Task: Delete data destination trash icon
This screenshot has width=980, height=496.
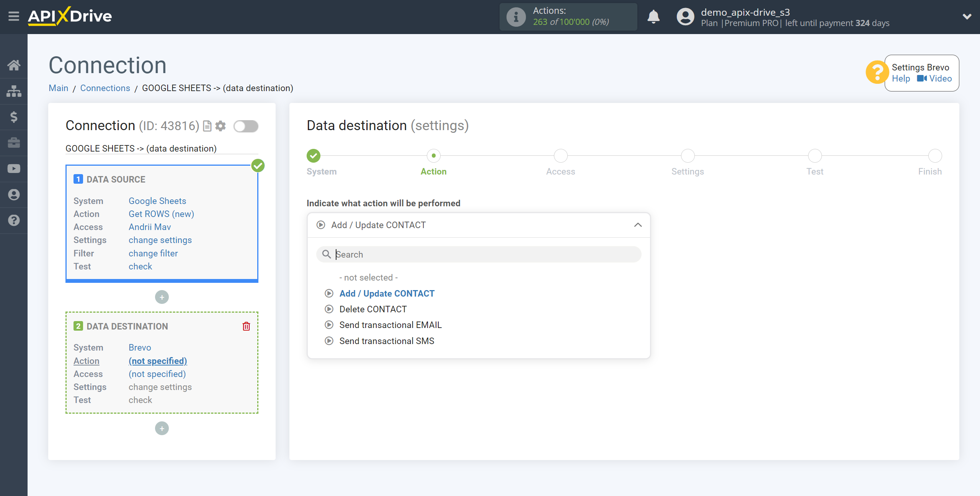Action: pyautogui.click(x=246, y=326)
